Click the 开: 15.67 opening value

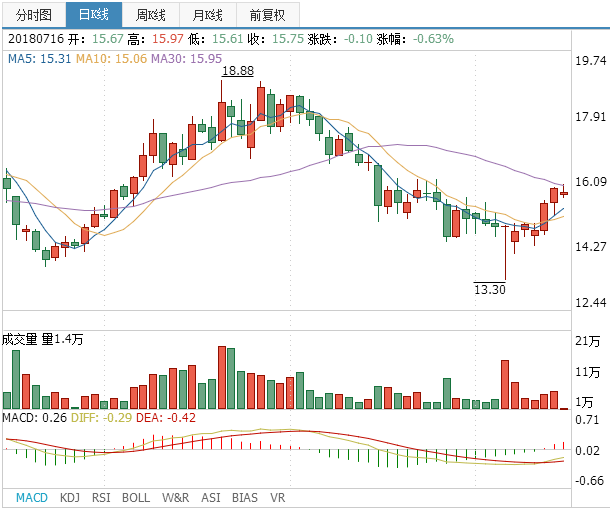96,39
